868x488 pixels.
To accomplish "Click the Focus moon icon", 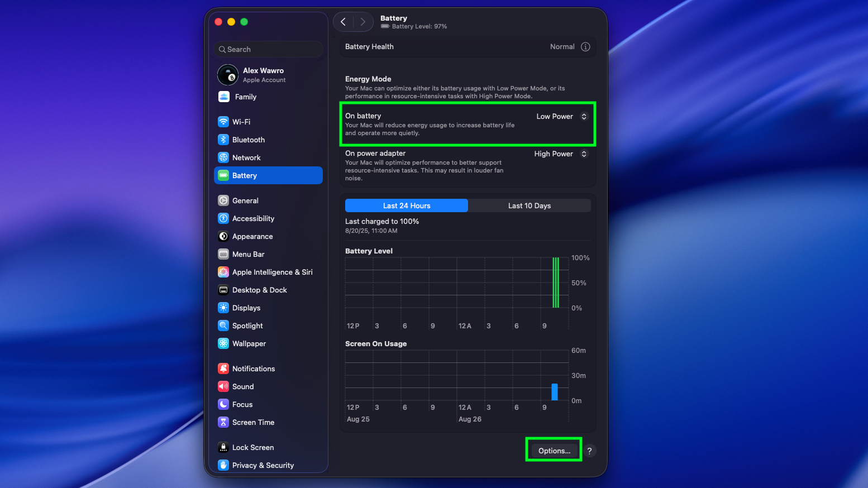I will pos(223,404).
